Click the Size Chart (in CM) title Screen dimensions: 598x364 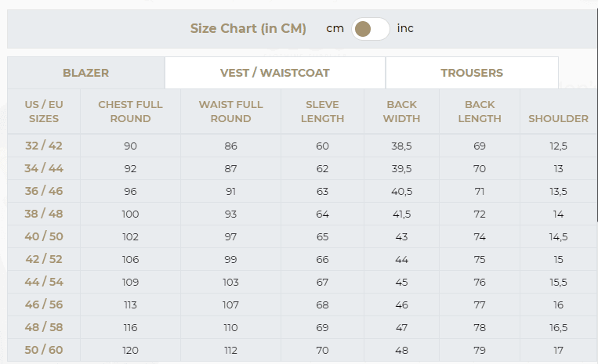pos(248,28)
